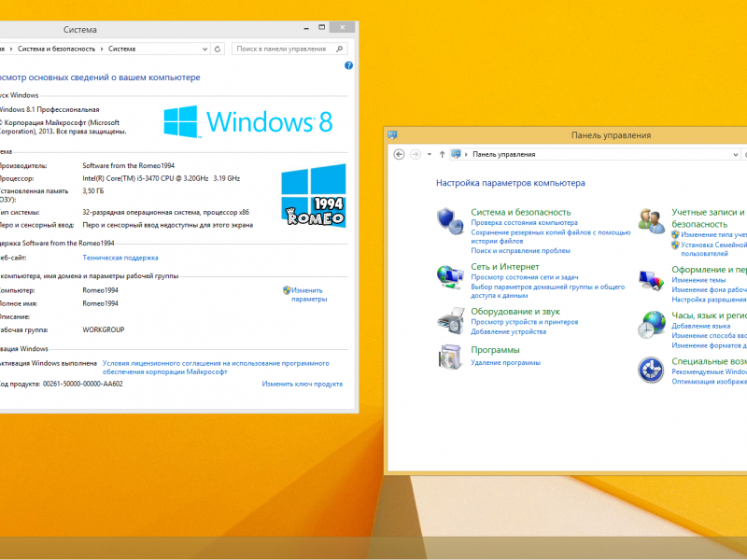Viewport: 747px width, 560px height.
Task: Open Часы, язык heading link
Action: point(709,315)
